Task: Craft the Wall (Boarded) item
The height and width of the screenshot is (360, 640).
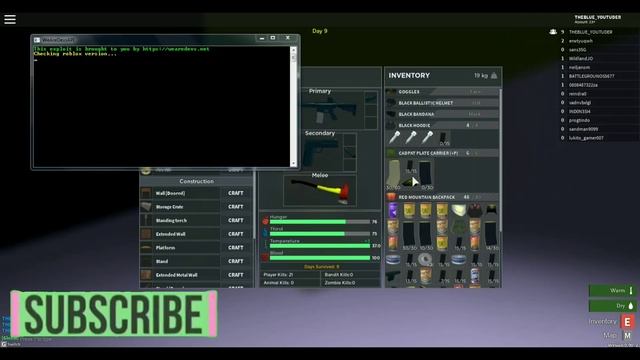Action: (236, 193)
